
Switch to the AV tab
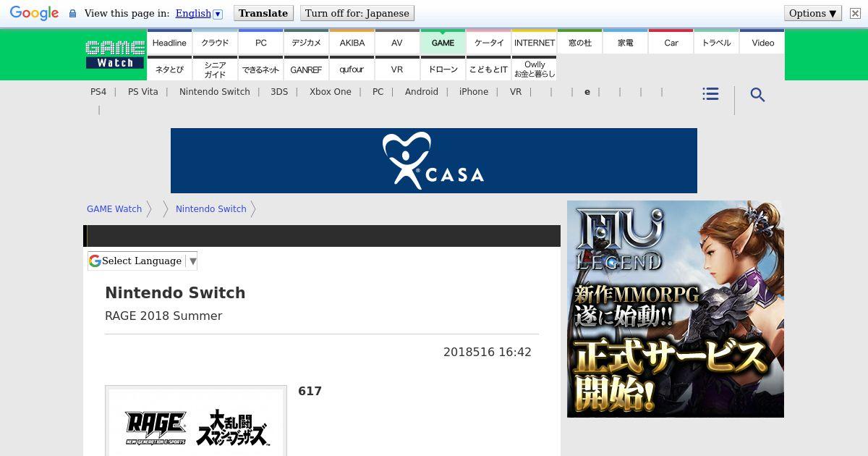(397, 43)
